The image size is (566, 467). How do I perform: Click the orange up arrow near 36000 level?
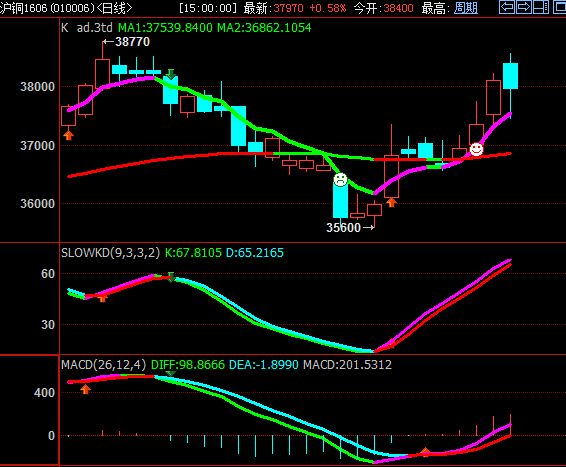391,202
